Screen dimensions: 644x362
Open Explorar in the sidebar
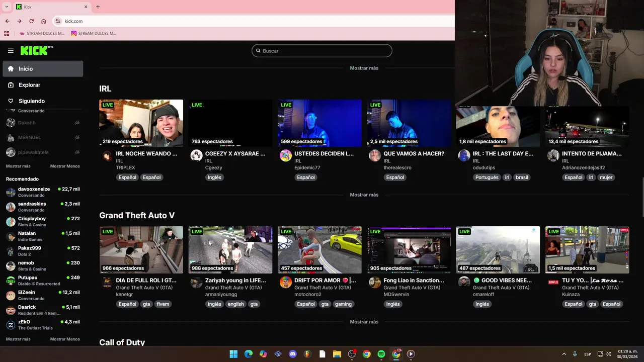(43, 85)
